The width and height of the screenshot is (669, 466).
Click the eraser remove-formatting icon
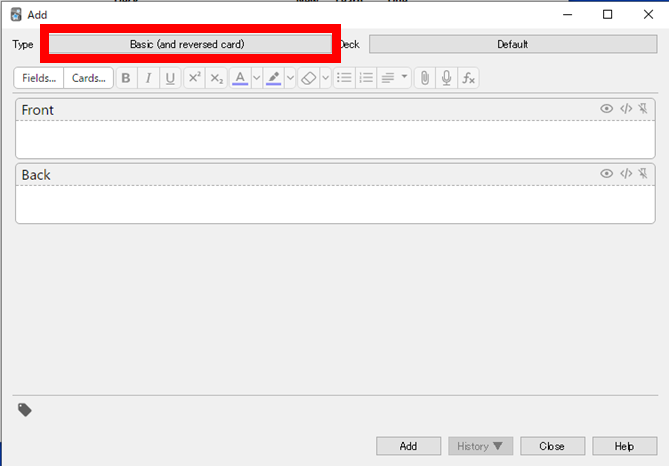point(308,78)
